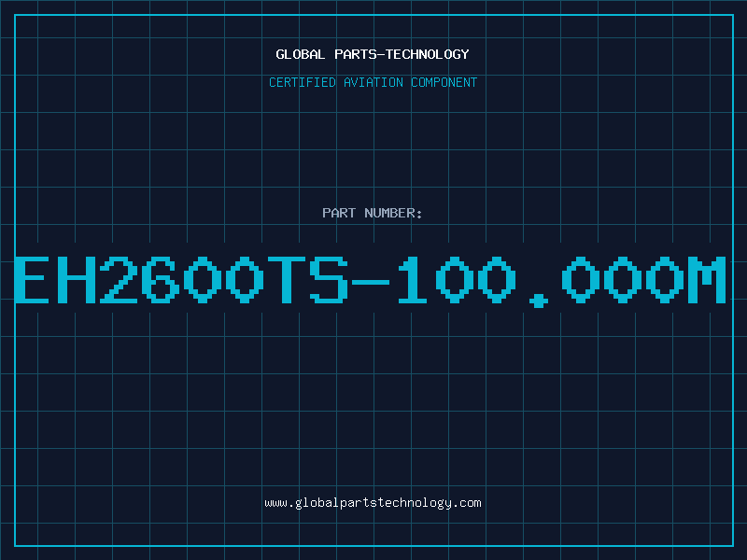Open the www.globalpartstechnology.com link
This screenshot has height=560, width=747.
(373, 503)
